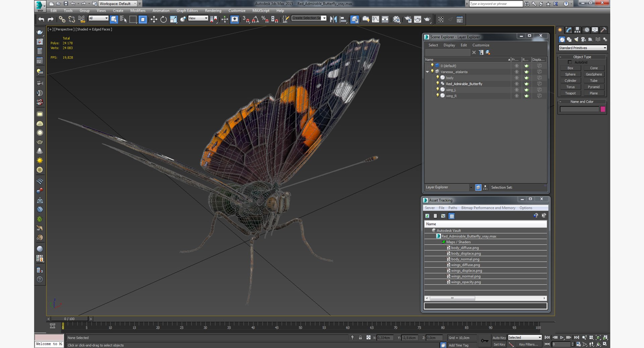Select wings_opacity.png in Asset Tracking

[466, 282]
